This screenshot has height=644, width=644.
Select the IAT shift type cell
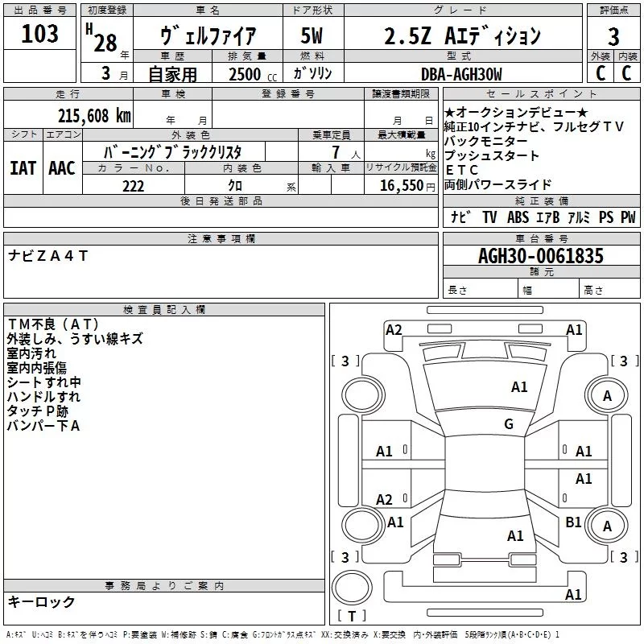tap(23, 167)
